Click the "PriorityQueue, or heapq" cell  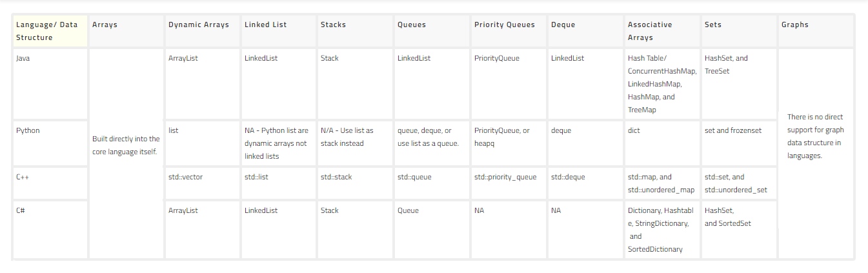(x=501, y=137)
